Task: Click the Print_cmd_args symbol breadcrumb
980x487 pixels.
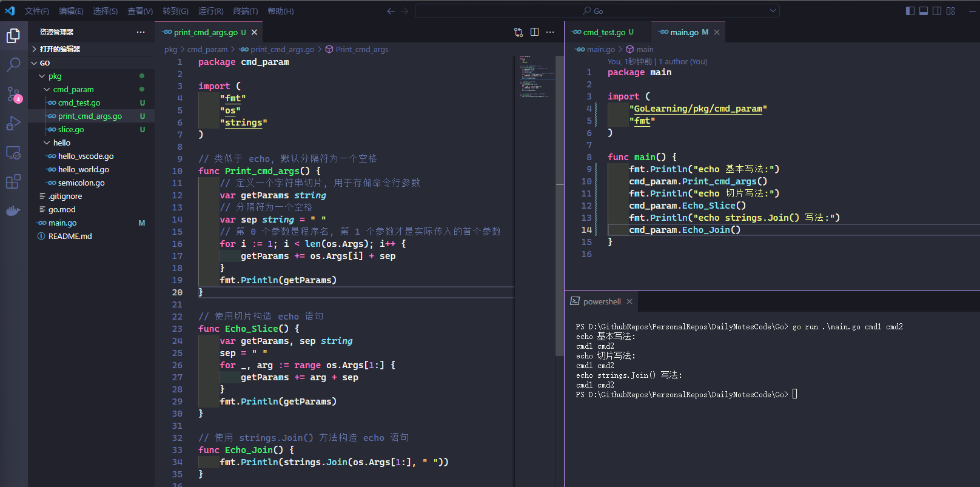Action: (x=357, y=50)
